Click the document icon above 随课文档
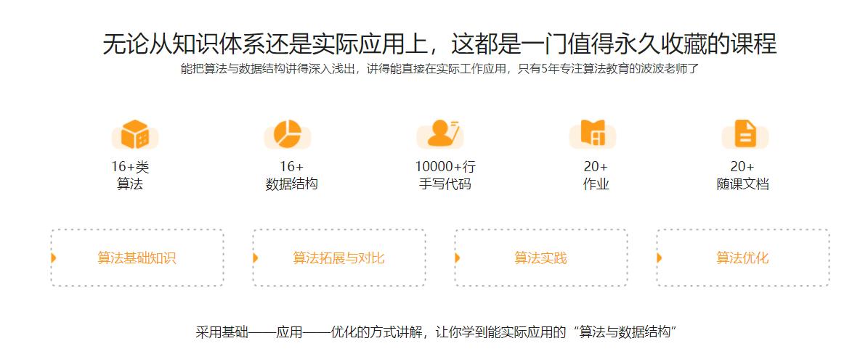 745,134
